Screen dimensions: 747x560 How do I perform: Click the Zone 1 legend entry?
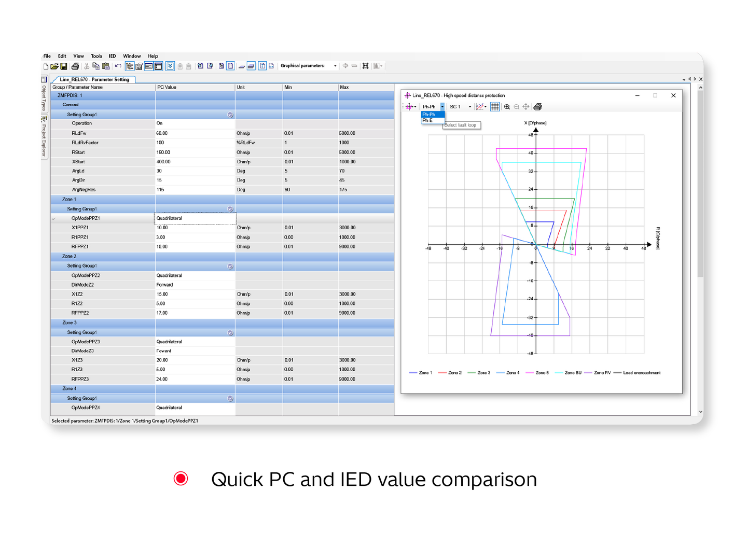pos(421,373)
